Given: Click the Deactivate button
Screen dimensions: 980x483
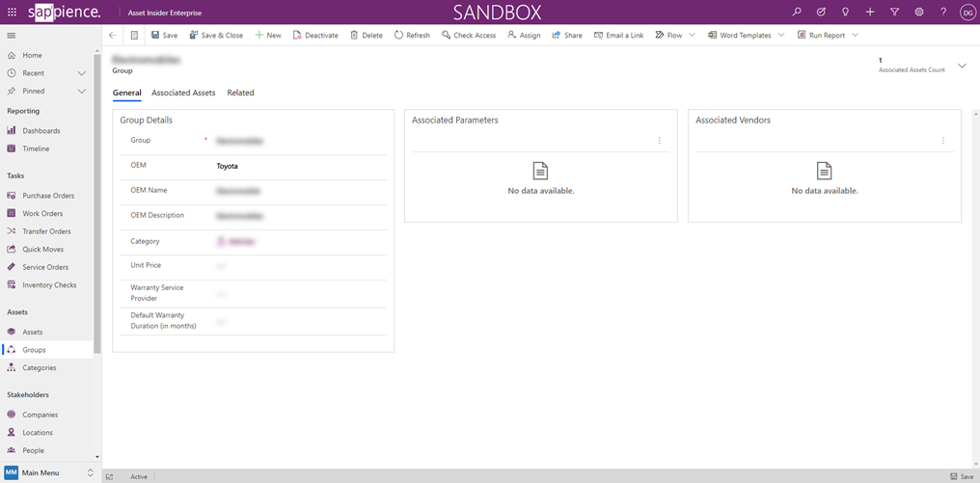Looking at the screenshot, I should (x=314, y=36).
